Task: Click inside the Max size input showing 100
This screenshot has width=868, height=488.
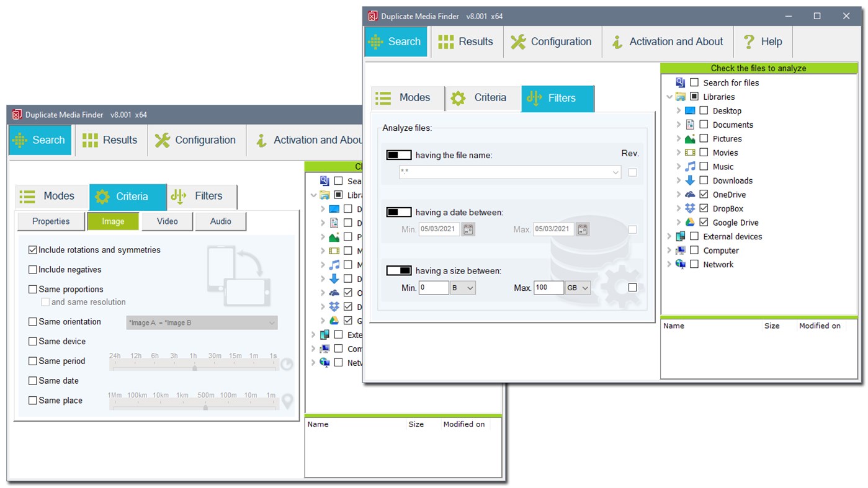Action: (548, 287)
